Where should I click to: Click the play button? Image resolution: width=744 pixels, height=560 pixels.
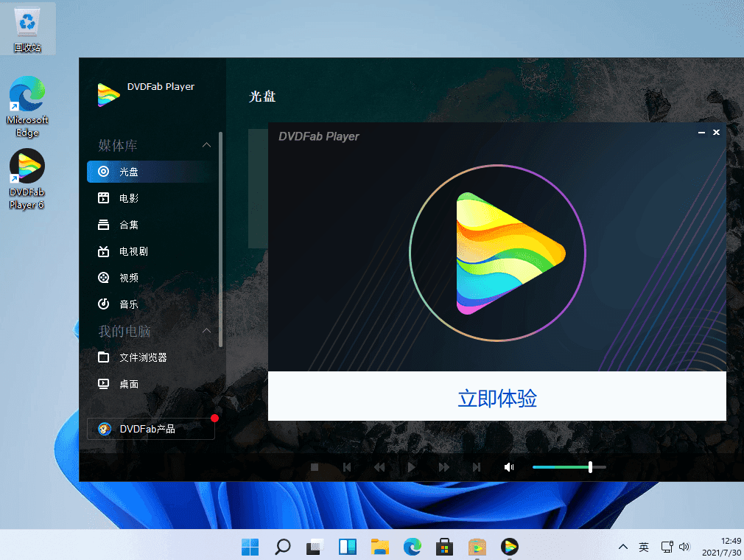click(411, 467)
